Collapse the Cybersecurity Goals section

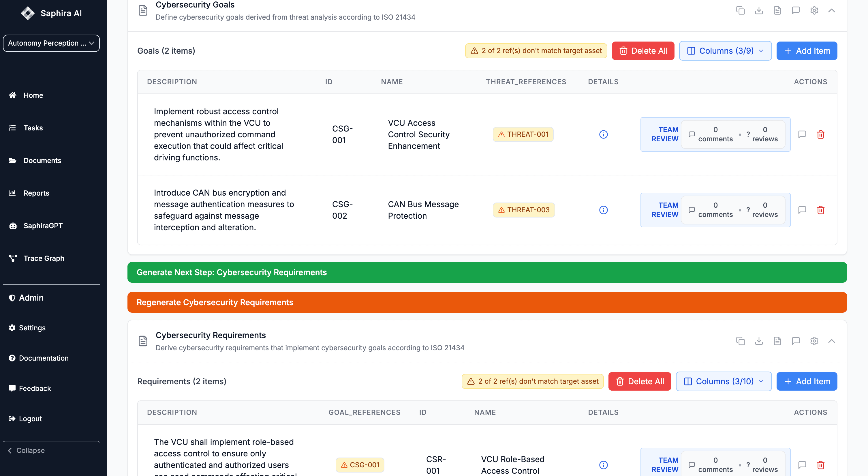click(831, 10)
